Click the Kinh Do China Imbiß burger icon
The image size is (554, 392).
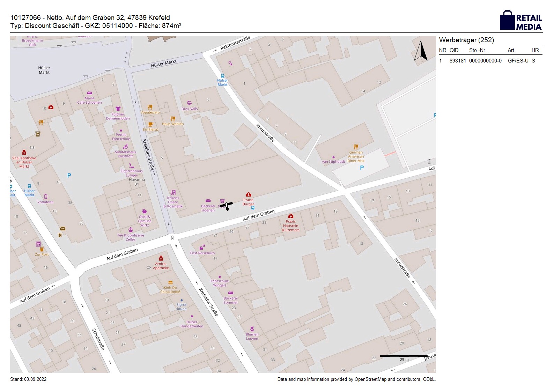point(170,282)
